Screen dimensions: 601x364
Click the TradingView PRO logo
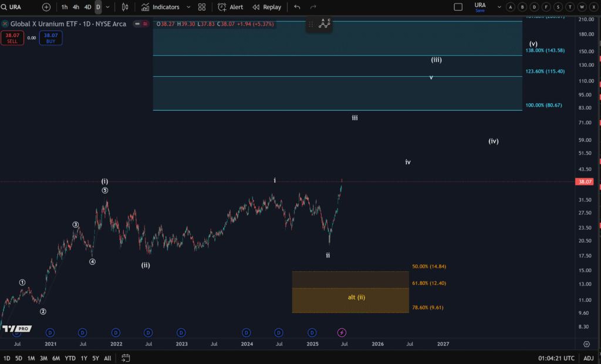pyautogui.click(x=17, y=328)
